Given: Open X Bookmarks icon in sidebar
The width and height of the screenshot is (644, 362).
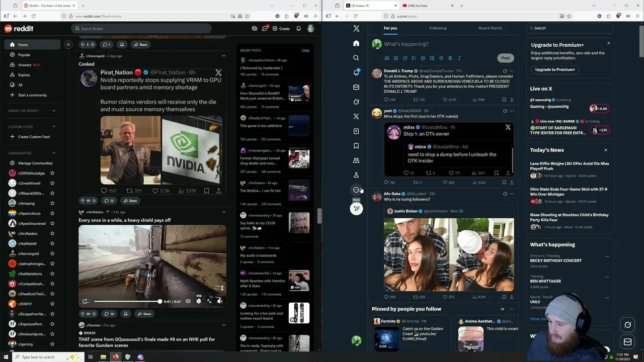Looking at the screenshot, I should click(x=356, y=146).
